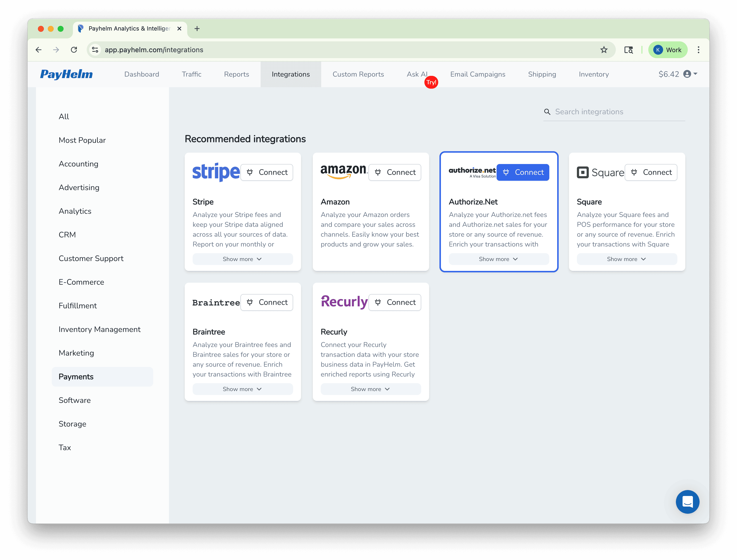The image size is (737, 560).
Task: Select the Accounting category filter
Action: pyautogui.click(x=79, y=164)
